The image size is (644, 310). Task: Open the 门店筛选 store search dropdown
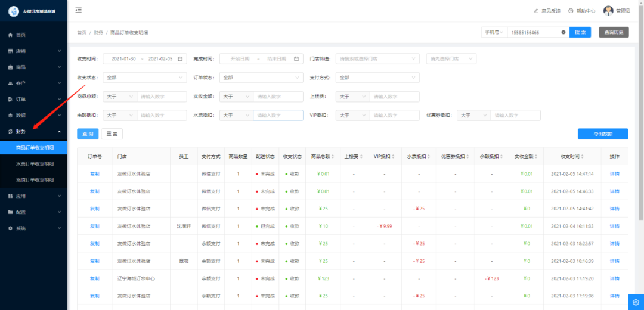(x=377, y=58)
